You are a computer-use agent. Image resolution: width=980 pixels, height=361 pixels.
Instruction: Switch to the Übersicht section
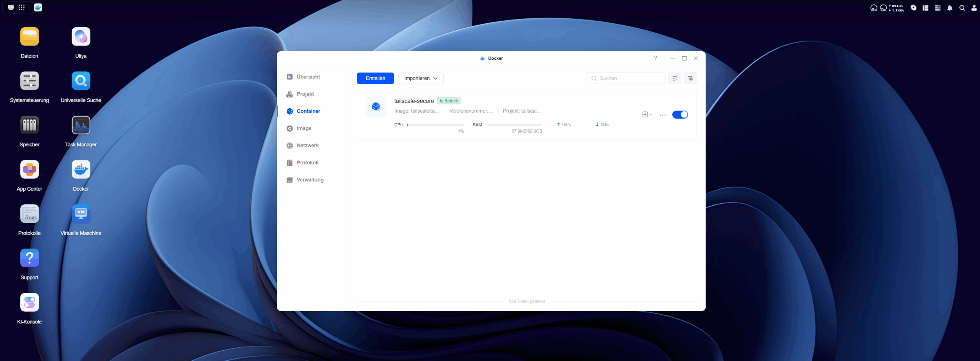tap(308, 77)
